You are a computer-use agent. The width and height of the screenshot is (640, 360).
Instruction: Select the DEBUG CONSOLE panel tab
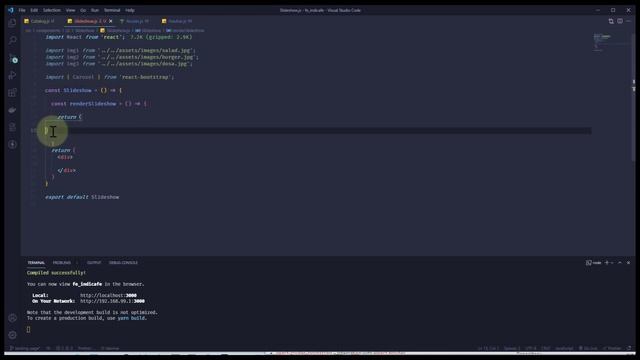pos(123,263)
